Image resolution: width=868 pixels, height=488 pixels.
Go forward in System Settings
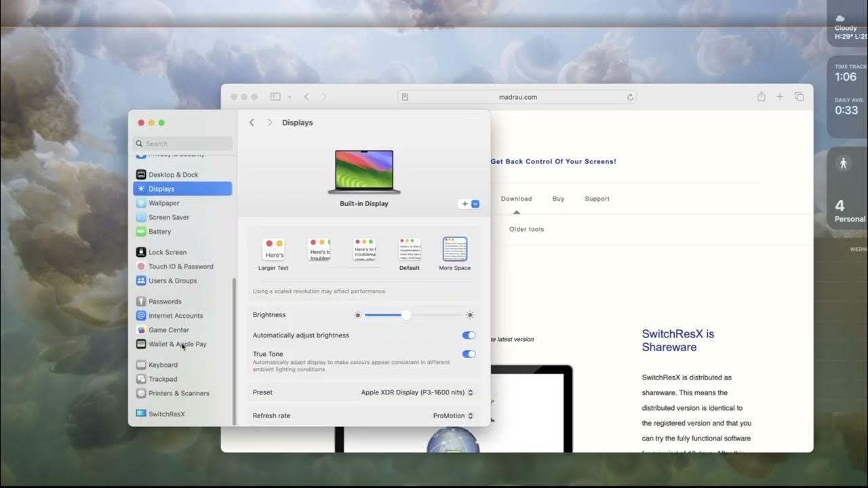pyautogui.click(x=269, y=123)
